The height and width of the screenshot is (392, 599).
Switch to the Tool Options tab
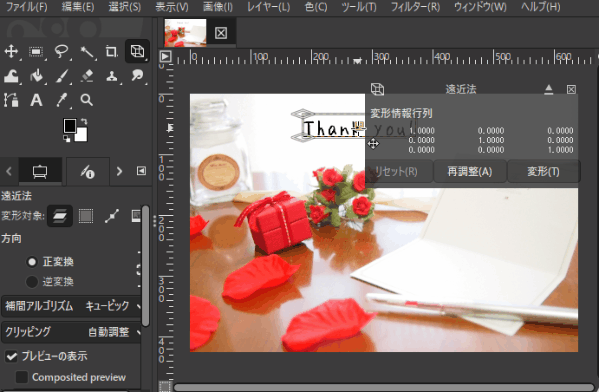(x=40, y=172)
